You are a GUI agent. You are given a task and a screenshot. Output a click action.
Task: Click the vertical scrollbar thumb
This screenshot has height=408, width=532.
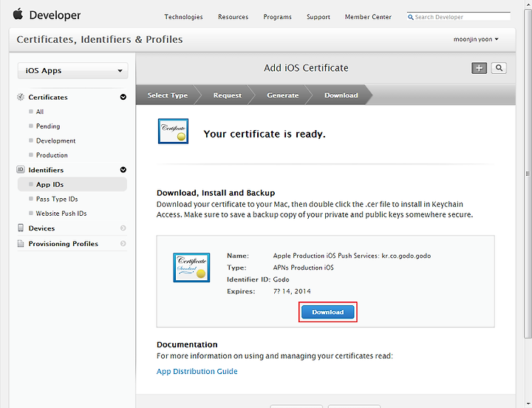(528, 174)
